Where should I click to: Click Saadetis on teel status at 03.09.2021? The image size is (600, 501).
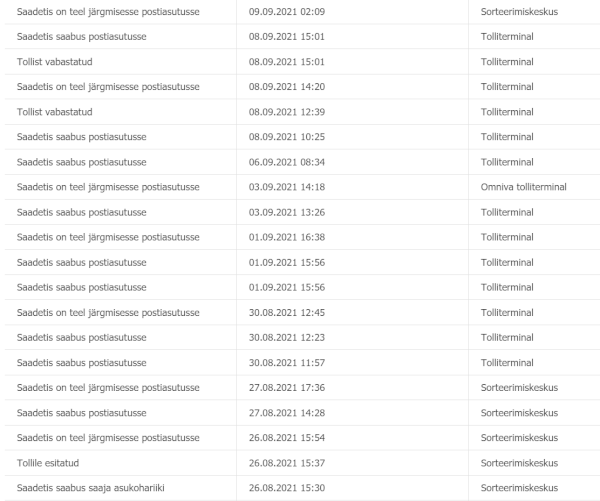[x=108, y=187]
